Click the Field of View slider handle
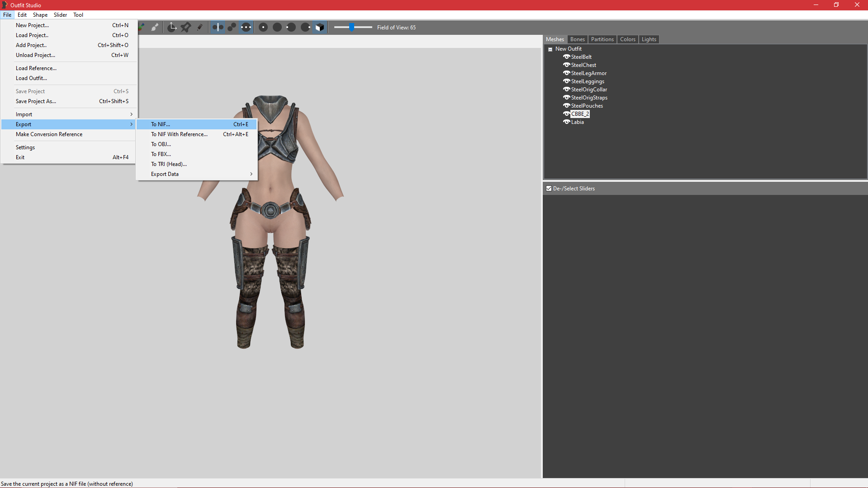Viewport: 868px width, 488px height. 351,28
